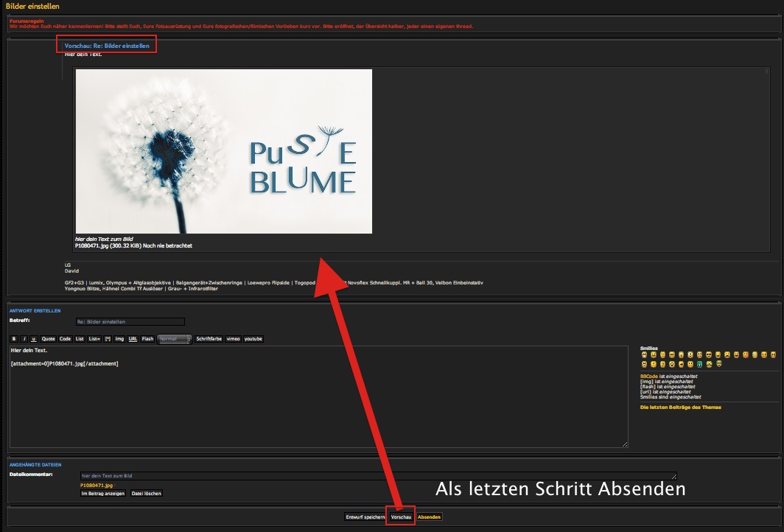Insert the bulging eyes shocked smiley
This screenshot has width=784, height=532.
pyautogui.click(x=690, y=354)
